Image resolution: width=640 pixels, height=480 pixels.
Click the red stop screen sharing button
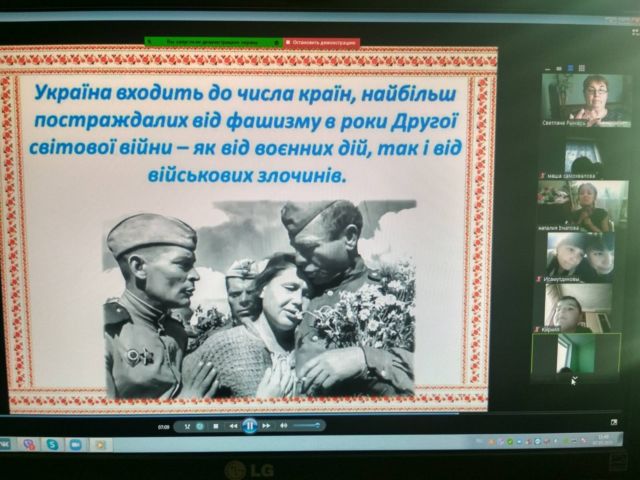tap(322, 42)
